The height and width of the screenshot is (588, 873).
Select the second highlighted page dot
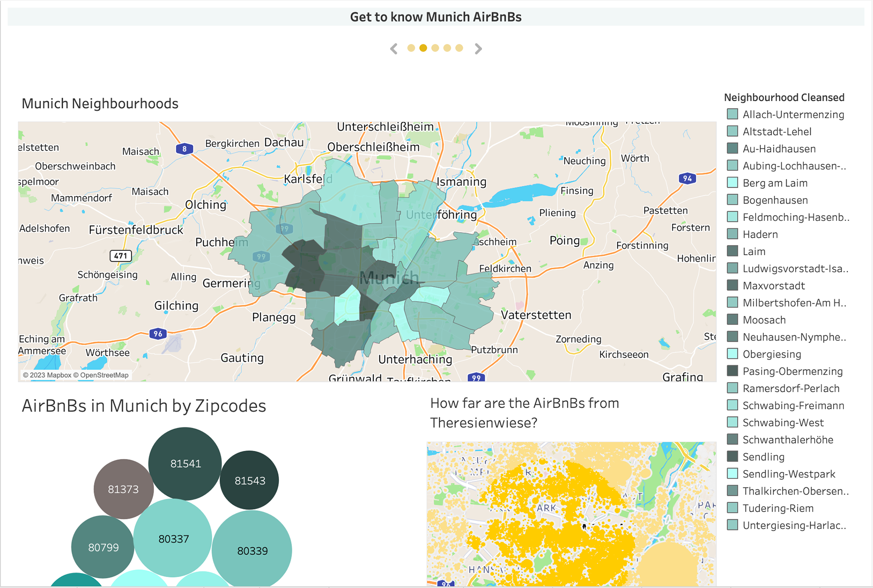click(x=423, y=48)
